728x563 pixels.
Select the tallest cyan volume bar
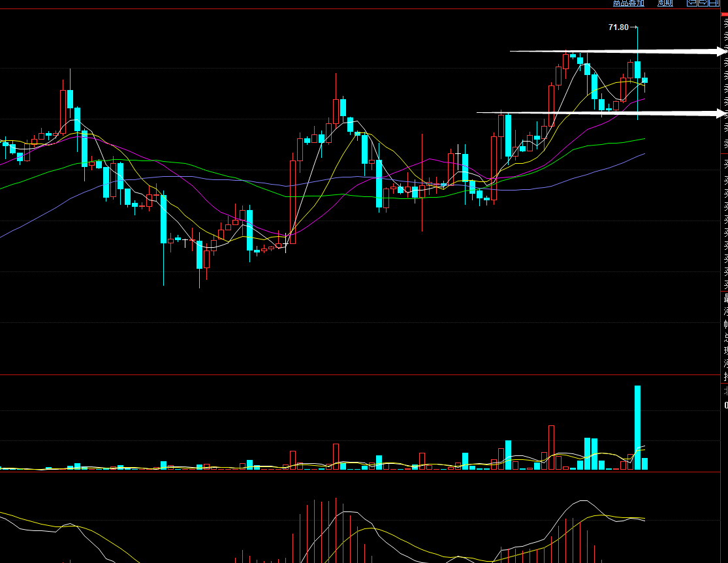click(637, 427)
